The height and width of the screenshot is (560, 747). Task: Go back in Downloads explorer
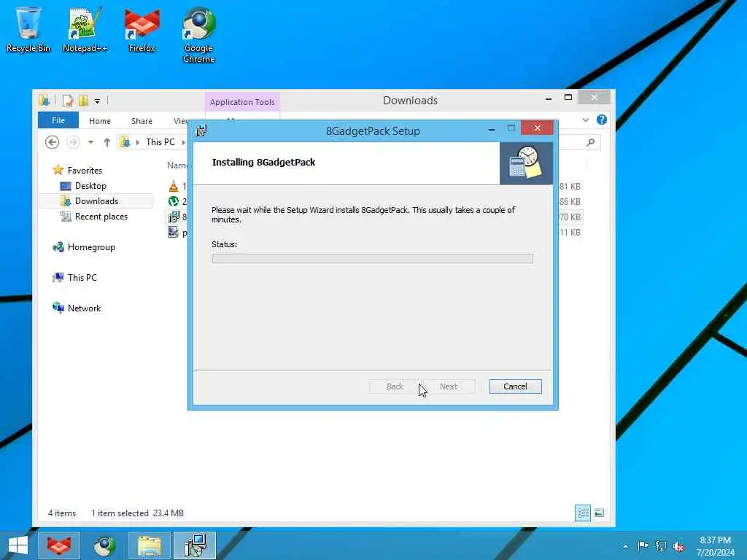(52, 142)
